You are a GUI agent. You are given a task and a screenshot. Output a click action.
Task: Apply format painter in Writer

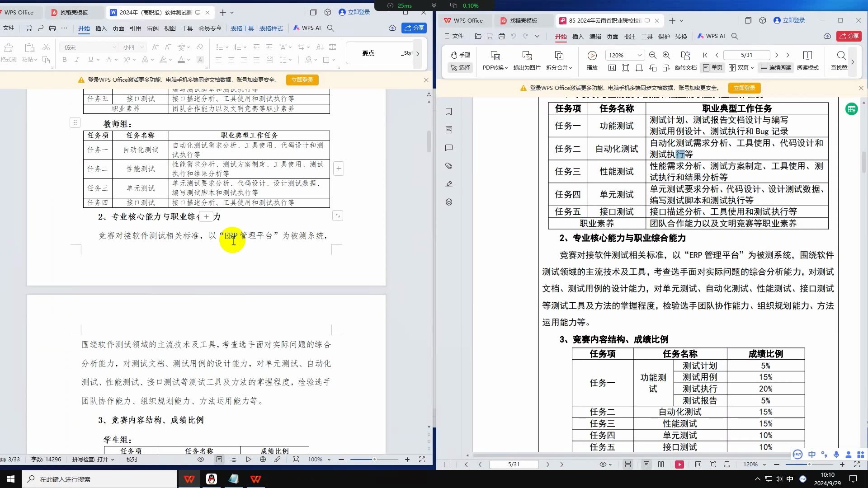coord(8,53)
